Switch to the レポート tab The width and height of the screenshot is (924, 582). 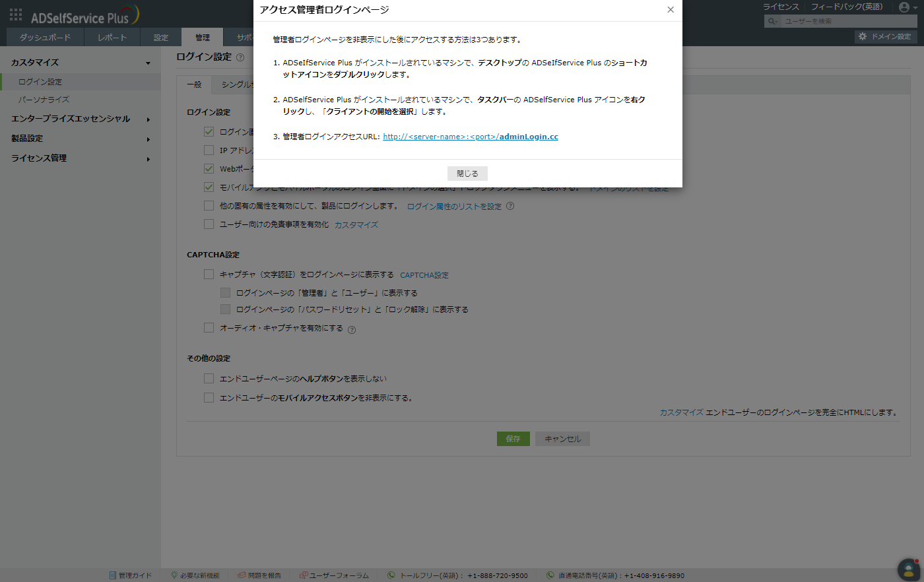[112, 38]
